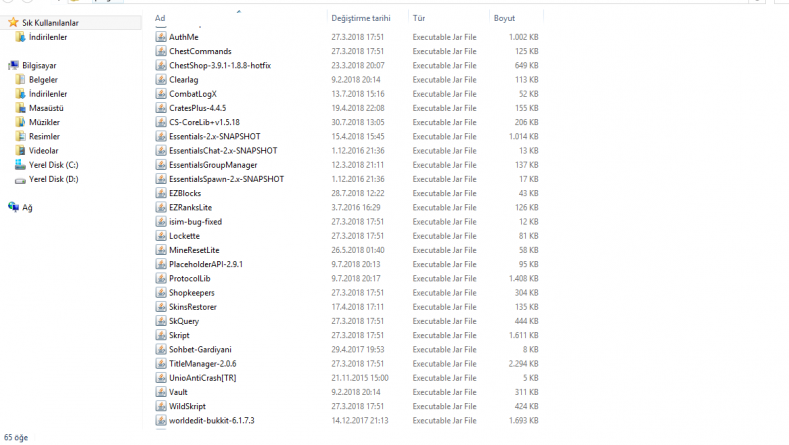Select the CratesPlus-4.4.5 jar icon
Image resolution: width=789 pixels, height=445 pixels.
161,108
